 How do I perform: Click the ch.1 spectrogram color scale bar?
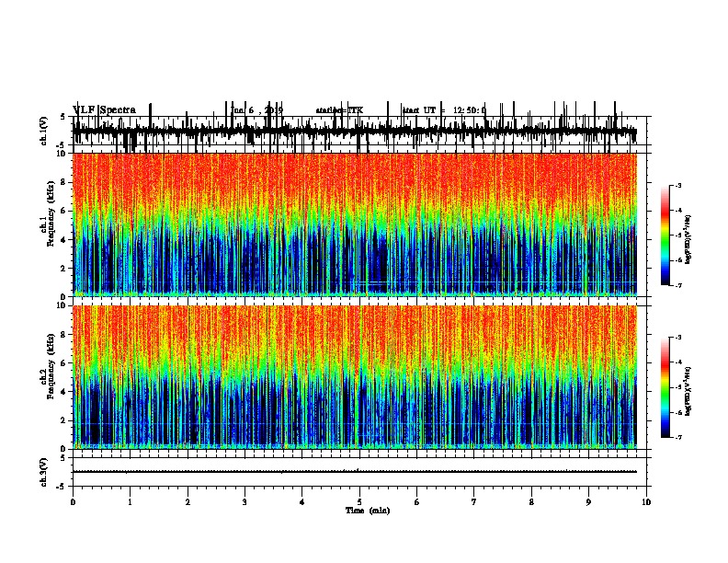(665, 236)
